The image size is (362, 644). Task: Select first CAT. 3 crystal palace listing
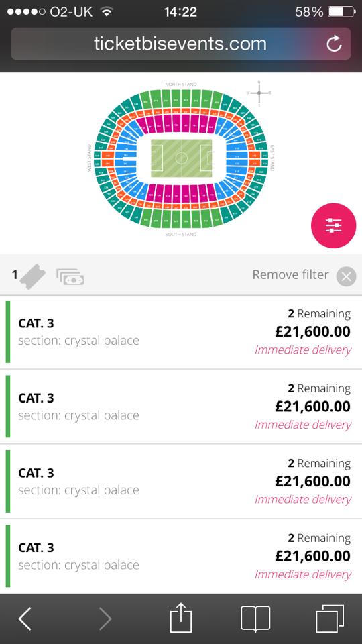181,332
